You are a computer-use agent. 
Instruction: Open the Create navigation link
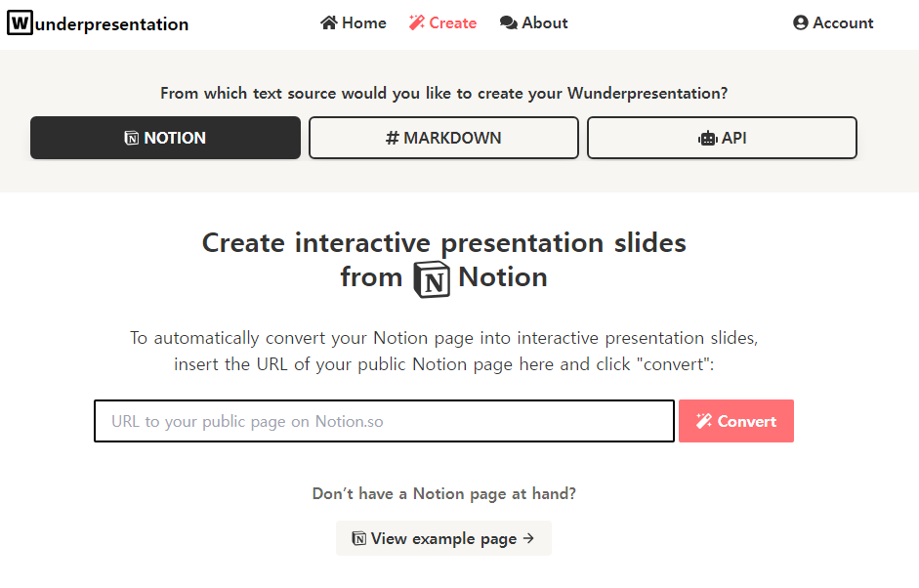443,22
